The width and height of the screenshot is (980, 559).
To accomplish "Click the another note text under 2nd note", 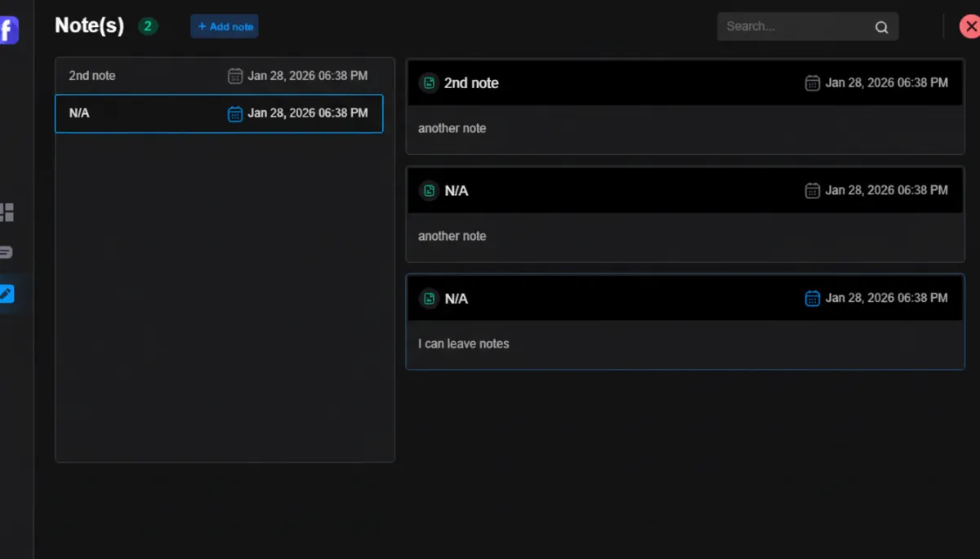I will point(452,128).
